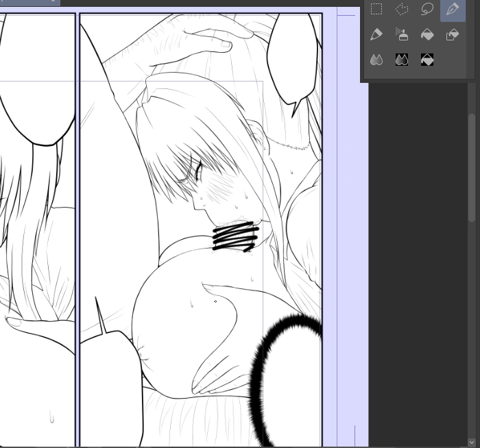Select the spray bottle airbrush icon
Viewport: 480px width, 448px height.
402,34
